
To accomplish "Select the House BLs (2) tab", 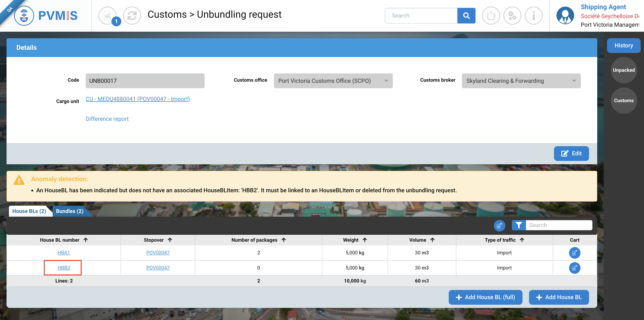I will tap(29, 211).
